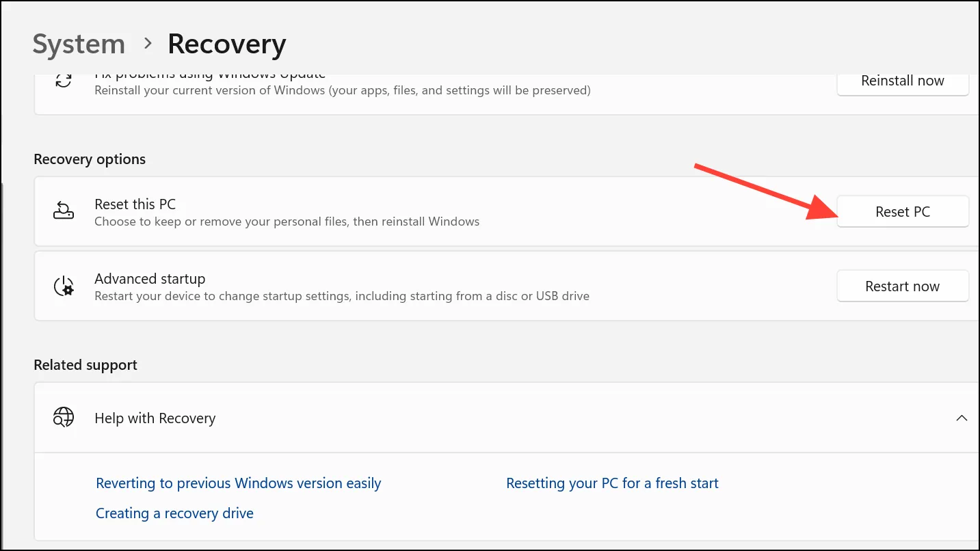Click the Recovery options heading
980x551 pixels.
pos(90,159)
